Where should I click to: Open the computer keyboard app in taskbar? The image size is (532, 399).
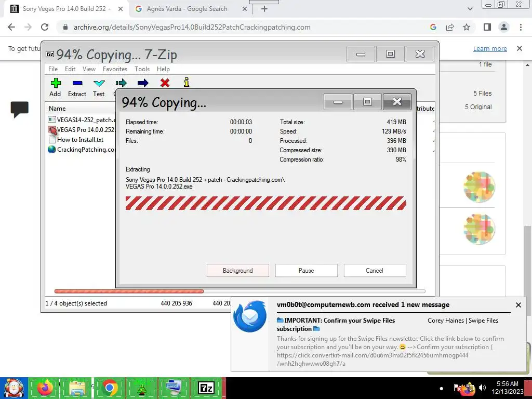(x=174, y=388)
